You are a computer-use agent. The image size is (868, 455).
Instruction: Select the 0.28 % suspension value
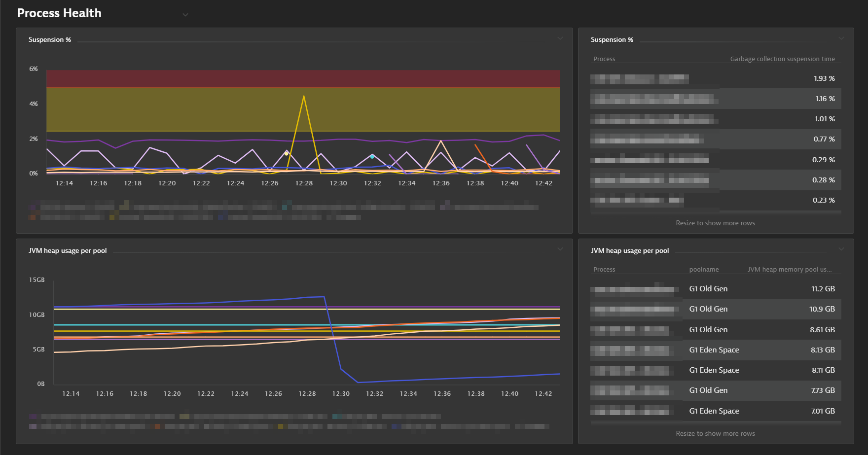(x=824, y=180)
